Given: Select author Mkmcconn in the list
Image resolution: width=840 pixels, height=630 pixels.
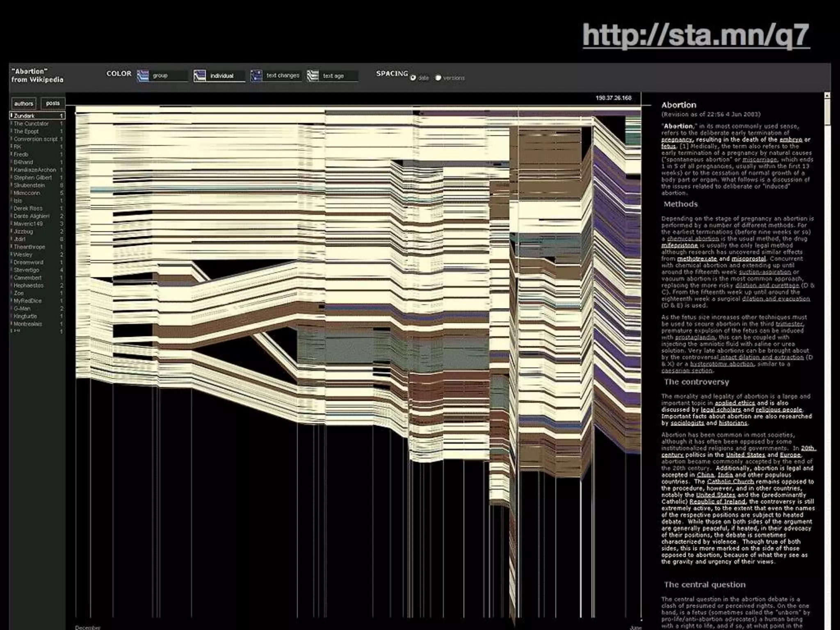Looking at the screenshot, I should (27, 193).
